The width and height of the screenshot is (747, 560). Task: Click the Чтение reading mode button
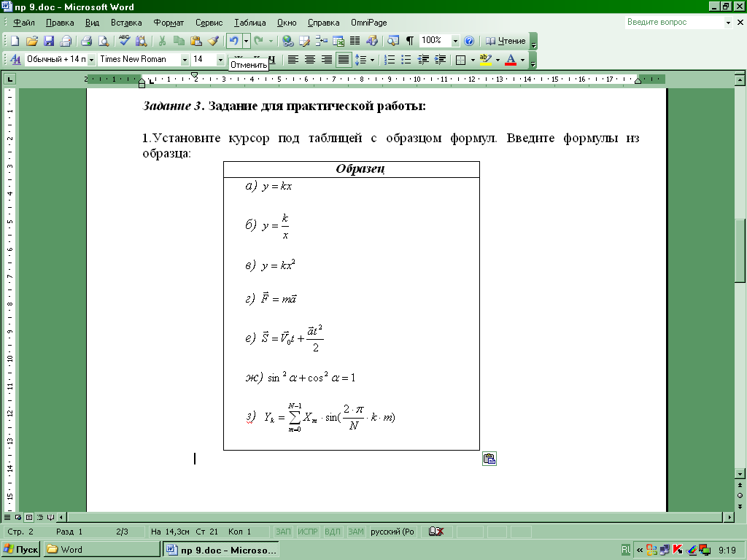(x=506, y=41)
